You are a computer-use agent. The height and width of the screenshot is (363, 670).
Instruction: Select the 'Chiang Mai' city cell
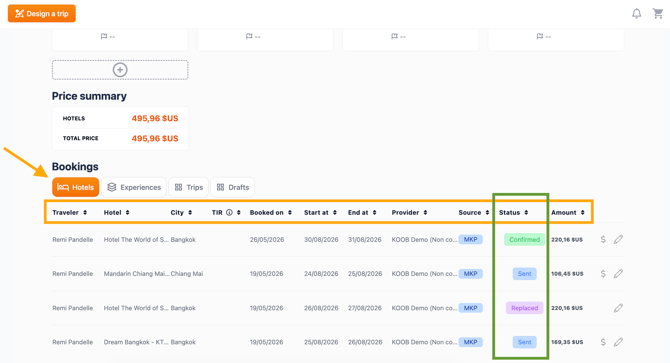pyautogui.click(x=187, y=274)
